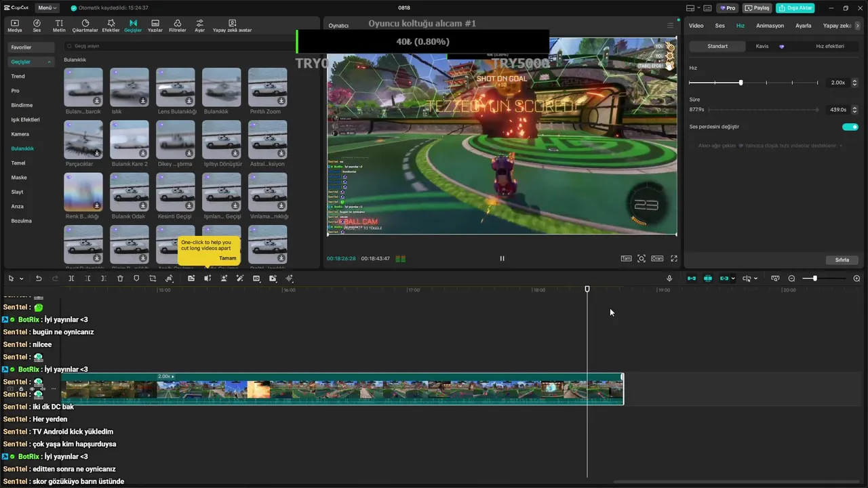Open the linkage options dropdown arrow
The image size is (868, 488).
point(733,279)
